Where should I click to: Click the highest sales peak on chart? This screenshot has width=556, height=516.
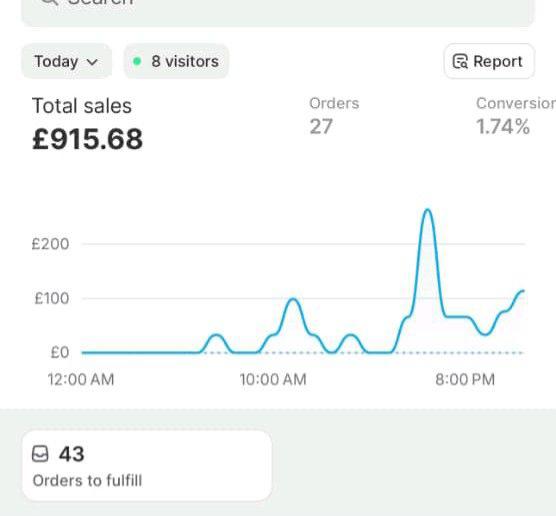coord(428,210)
